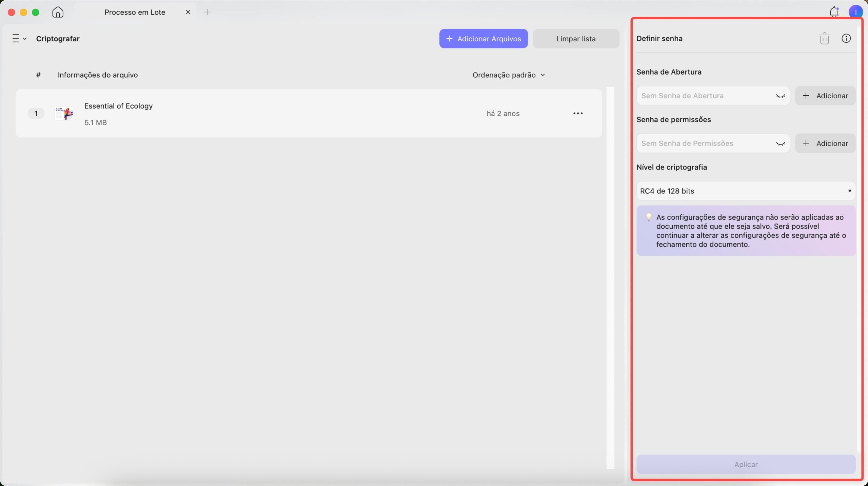Open the user profile avatar
Screen dimensions: 868x486
click(855, 12)
